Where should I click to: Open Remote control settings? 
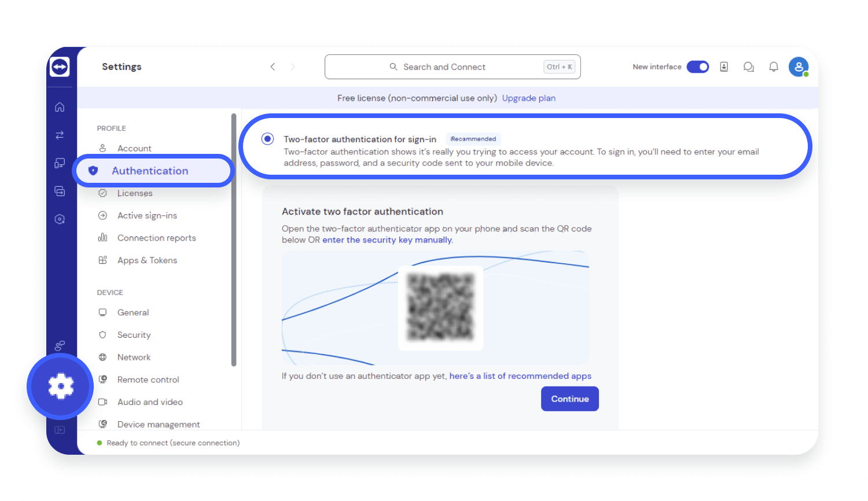[x=148, y=380]
